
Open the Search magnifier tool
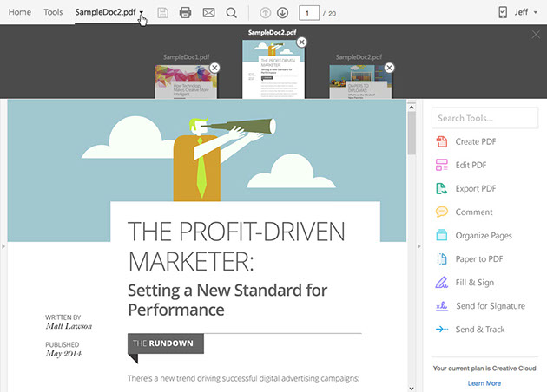pyautogui.click(x=232, y=13)
